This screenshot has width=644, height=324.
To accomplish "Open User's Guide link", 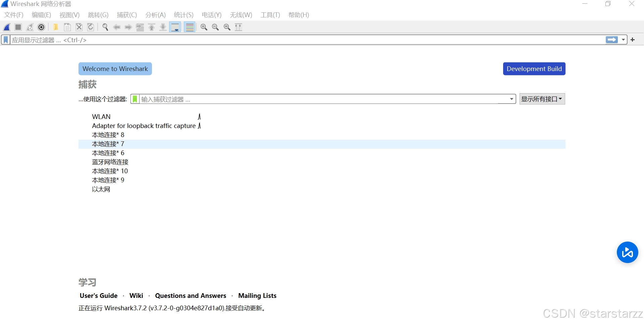I will 99,296.
